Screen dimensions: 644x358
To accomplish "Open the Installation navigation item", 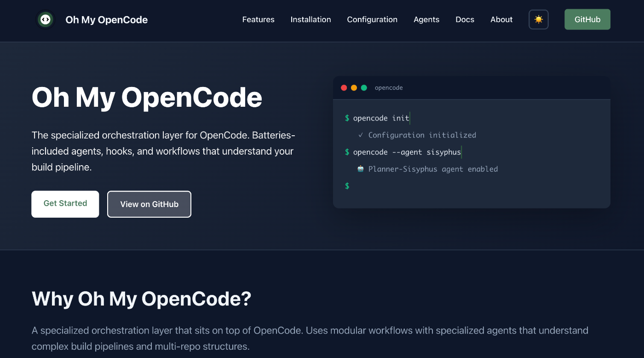I will click(310, 19).
